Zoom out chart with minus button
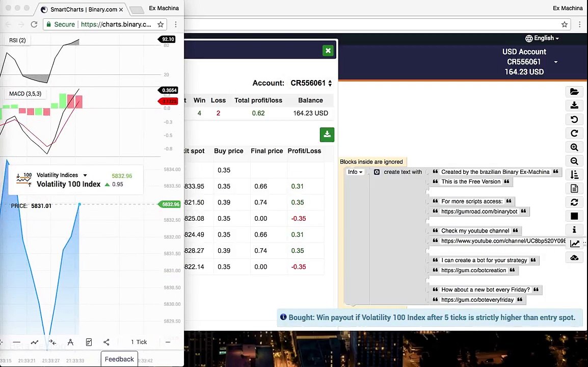This screenshot has width=588, height=367. [x=168, y=342]
